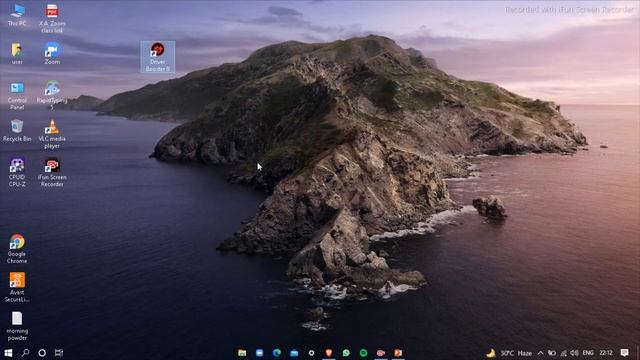The height and width of the screenshot is (360, 640).
Task: Open the battery status tray icon
Action: tap(552, 353)
